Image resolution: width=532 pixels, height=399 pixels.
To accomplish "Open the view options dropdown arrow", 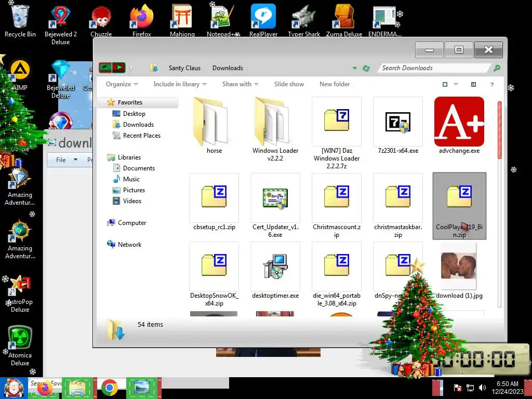I will pos(456,85).
